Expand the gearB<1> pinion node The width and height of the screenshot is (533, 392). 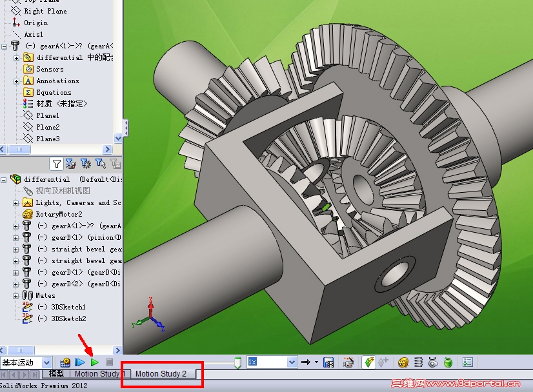15,238
